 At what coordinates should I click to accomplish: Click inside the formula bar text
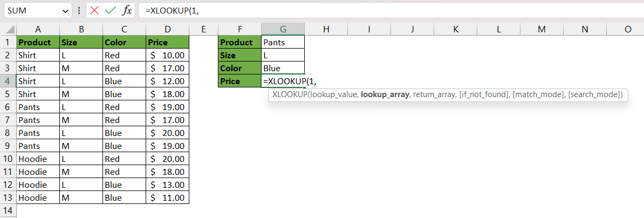[391, 11]
